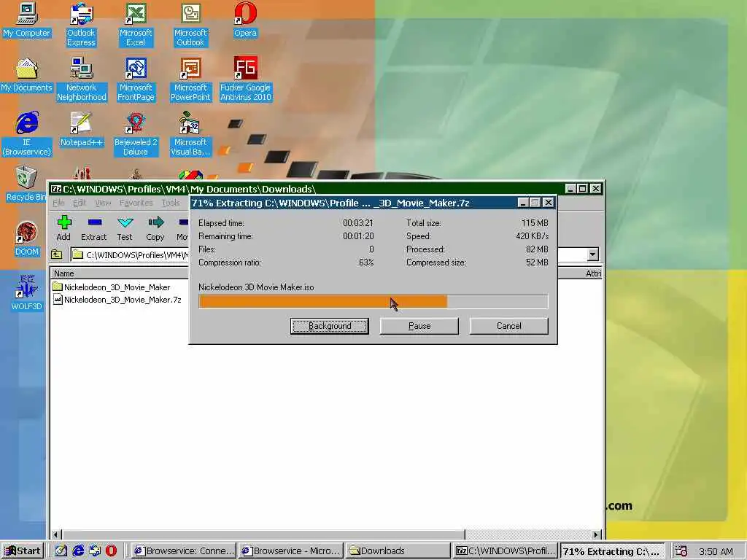Open the File menu in 7-Zip
This screenshot has width=747, height=560.
tap(58, 203)
